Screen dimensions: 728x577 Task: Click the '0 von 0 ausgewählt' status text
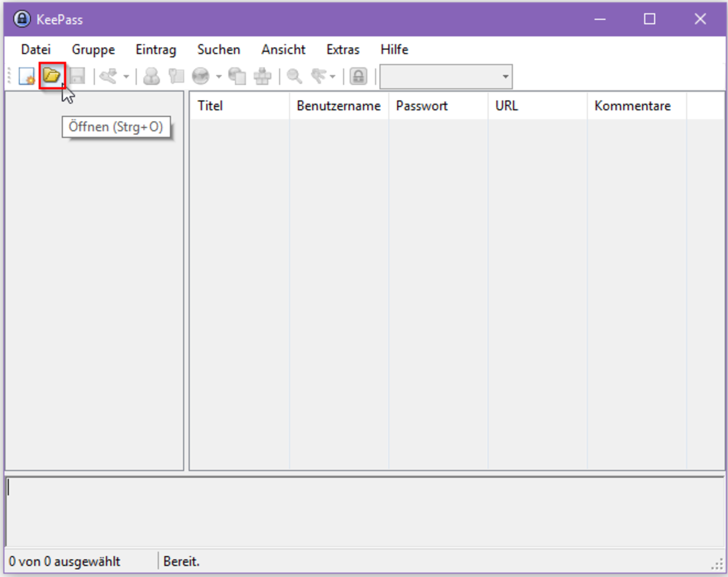[x=64, y=561]
